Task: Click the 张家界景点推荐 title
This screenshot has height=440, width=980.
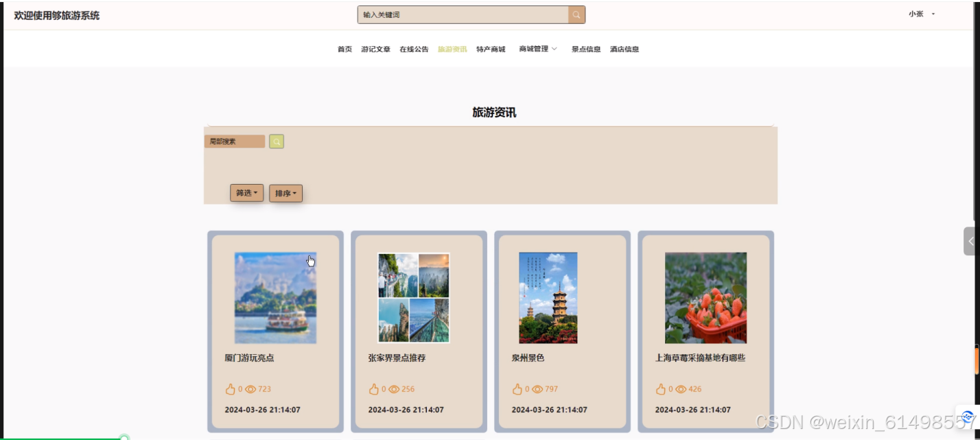Action: click(397, 358)
